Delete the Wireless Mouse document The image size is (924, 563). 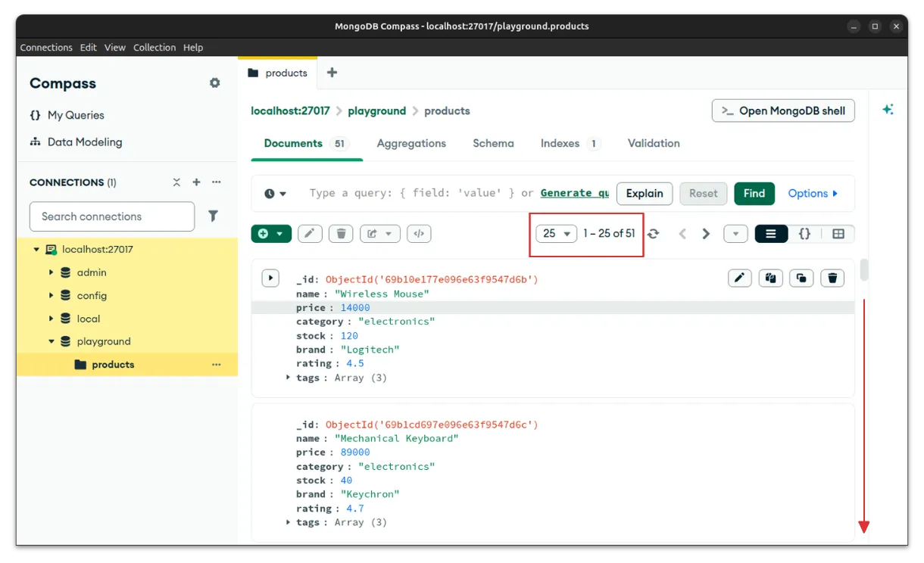point(832,278)
